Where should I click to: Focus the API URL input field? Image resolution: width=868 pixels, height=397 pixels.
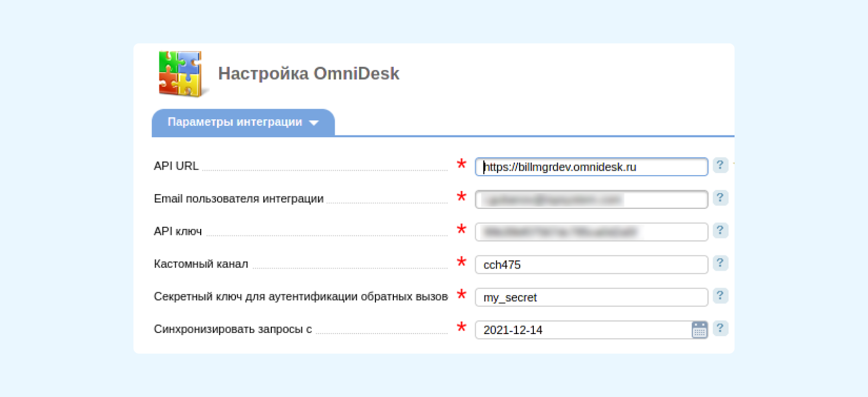point(591,167)
